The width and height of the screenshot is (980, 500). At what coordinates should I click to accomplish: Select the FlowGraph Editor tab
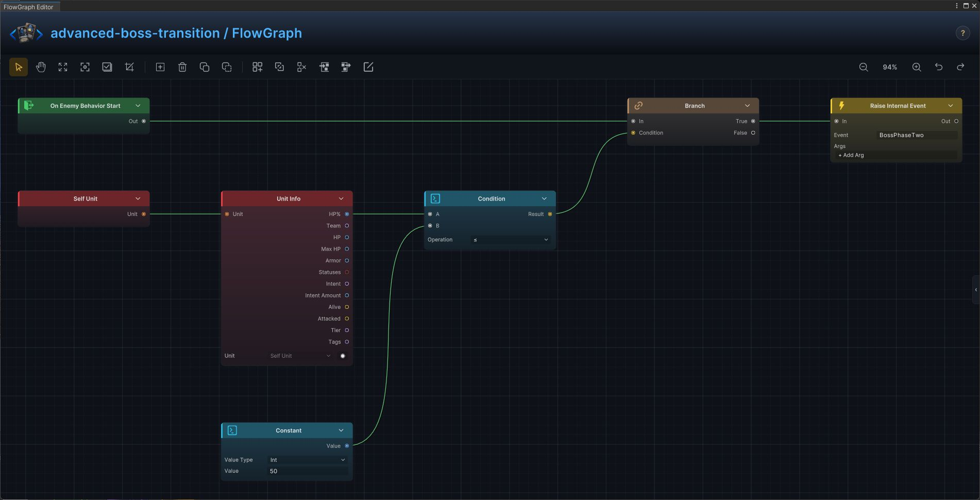pyautogui.click(x=29, y=7)
